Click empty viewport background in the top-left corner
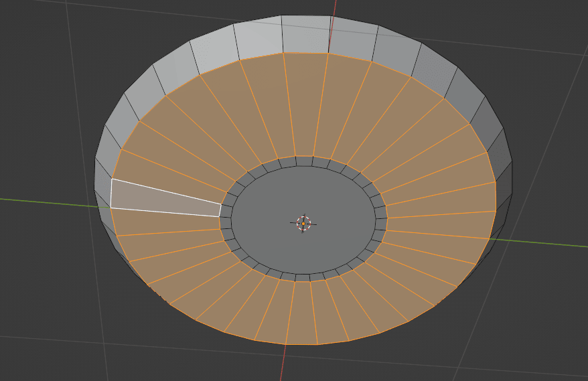The image size is (588, 381). point(27,27)
